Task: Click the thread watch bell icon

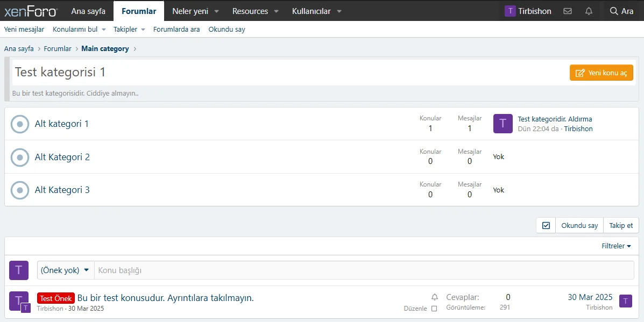Action: (x=435, y=297)
